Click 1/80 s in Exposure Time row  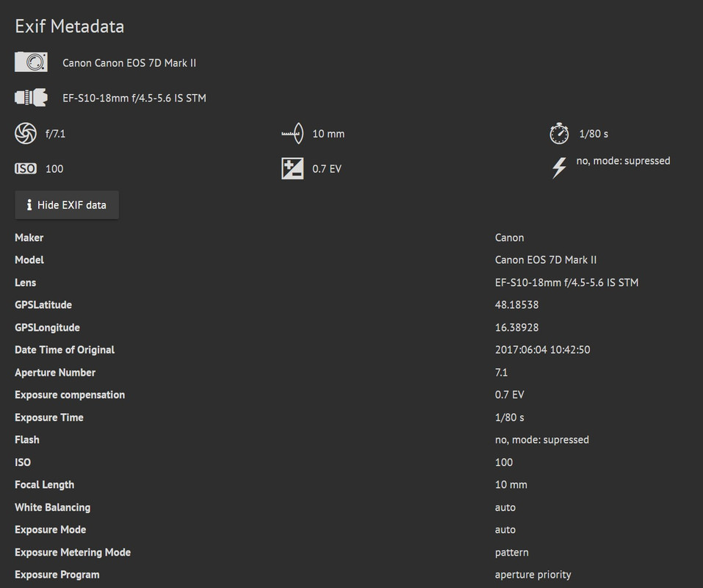(x=509, y=417)
